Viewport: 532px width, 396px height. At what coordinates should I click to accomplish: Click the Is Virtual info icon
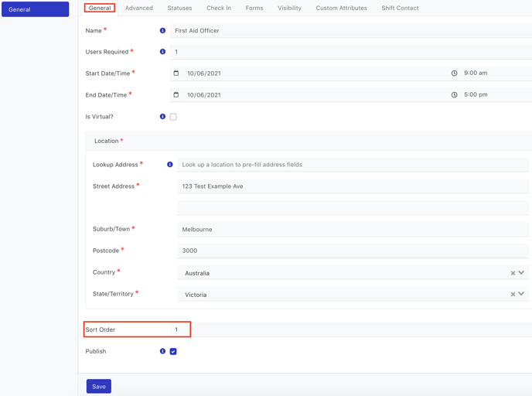[162, 116]
